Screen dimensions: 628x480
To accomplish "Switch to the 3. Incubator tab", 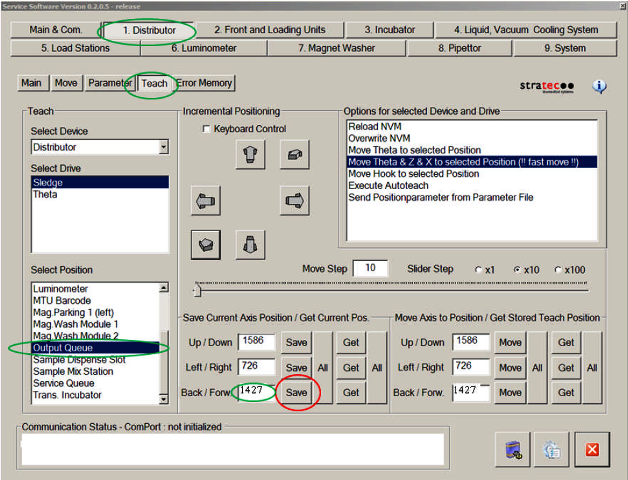I will (x=390, y=30).
